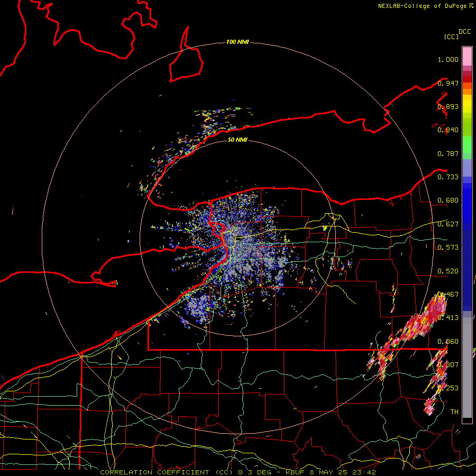This screenshot has width=476, height=476.
Task: Click the 50 NMI range ring label
Action: tap(237, 140)
